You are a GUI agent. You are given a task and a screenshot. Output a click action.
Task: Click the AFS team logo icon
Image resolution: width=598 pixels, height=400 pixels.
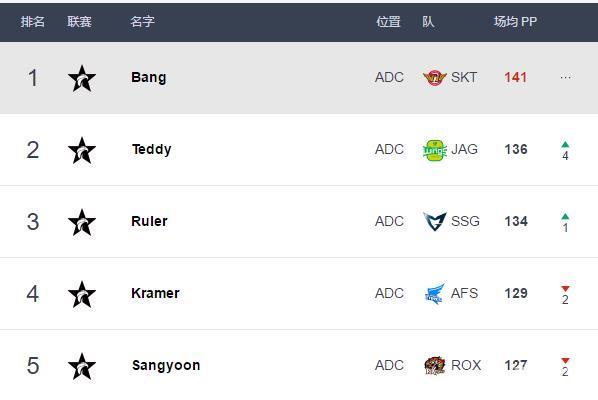[435, 294]
